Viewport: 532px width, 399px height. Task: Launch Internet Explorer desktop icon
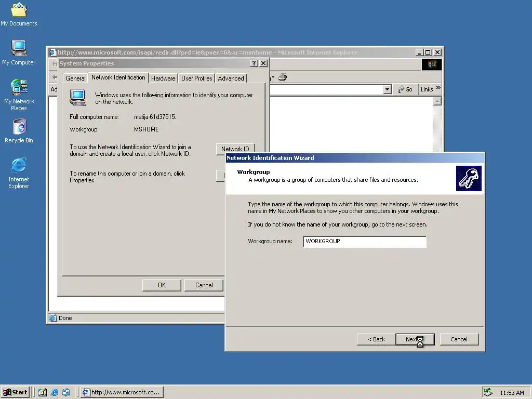19,172
